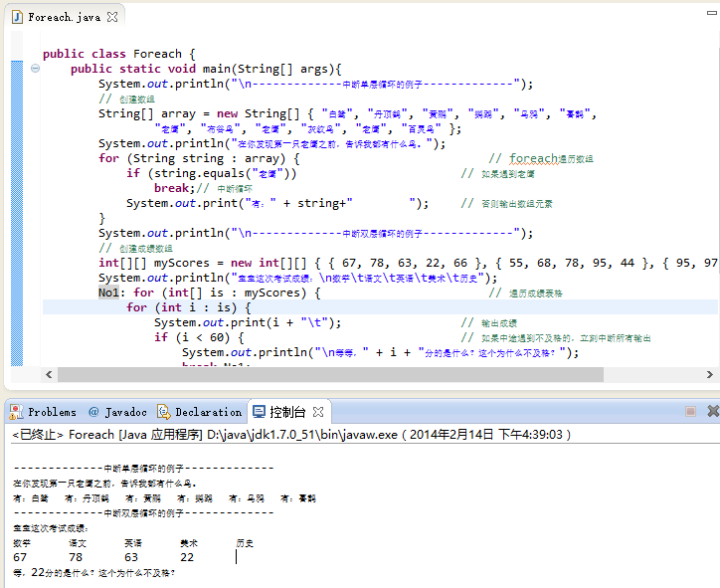This screenshot has height=588, width=720.
Task: Click the Terminate red square button
Action: (x=690, y=411)
